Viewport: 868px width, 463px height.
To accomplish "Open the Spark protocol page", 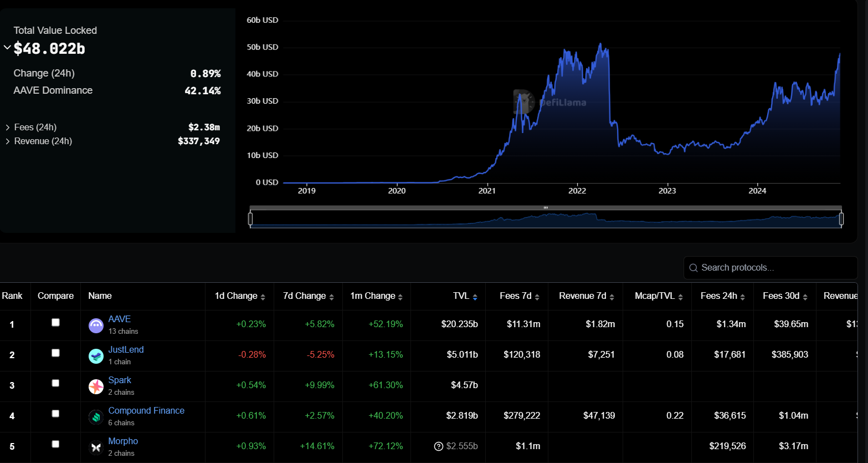I will (x=120, y=380).
